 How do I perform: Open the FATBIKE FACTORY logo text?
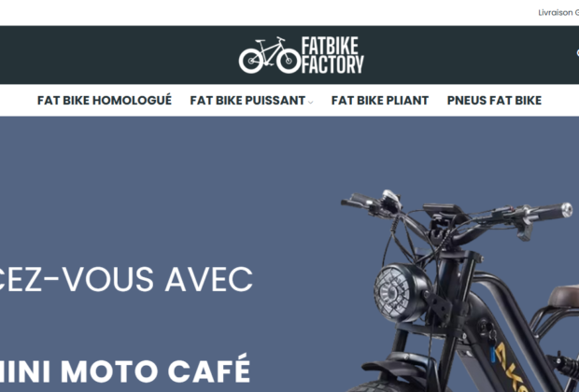332,55
